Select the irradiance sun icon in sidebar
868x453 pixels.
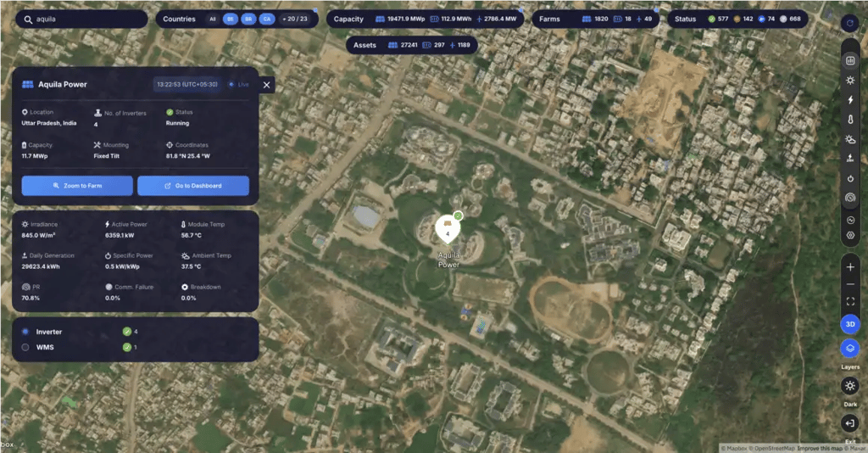click(850, 81)
